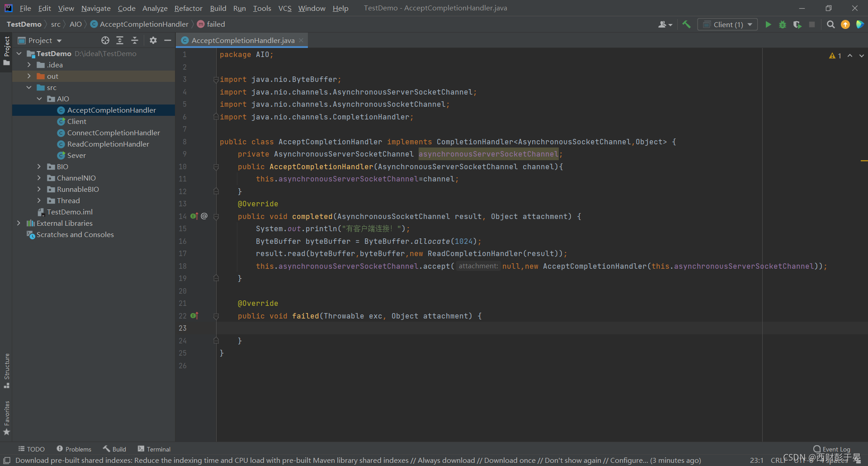Select the Client class in project tree

(76, 121)
